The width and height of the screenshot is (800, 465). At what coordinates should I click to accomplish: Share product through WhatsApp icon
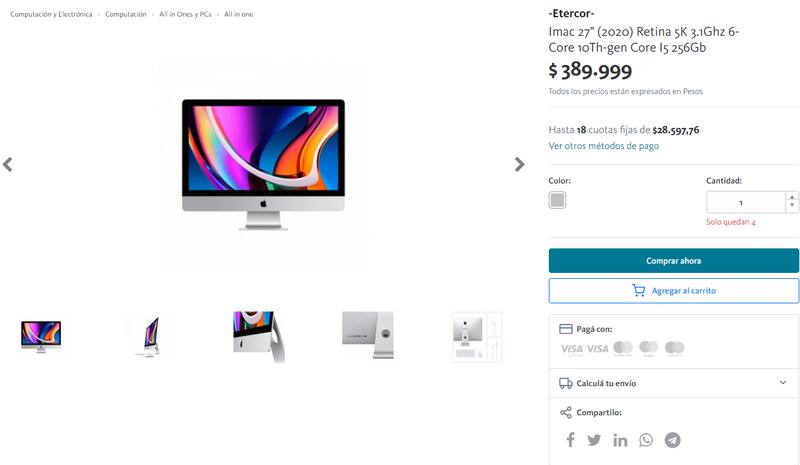pyautogui.click(x=646, y=440)
